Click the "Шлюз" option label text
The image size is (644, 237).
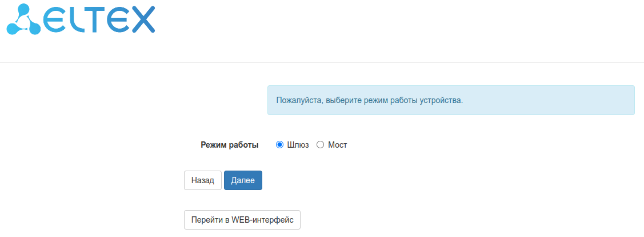(x=298, y=145)
